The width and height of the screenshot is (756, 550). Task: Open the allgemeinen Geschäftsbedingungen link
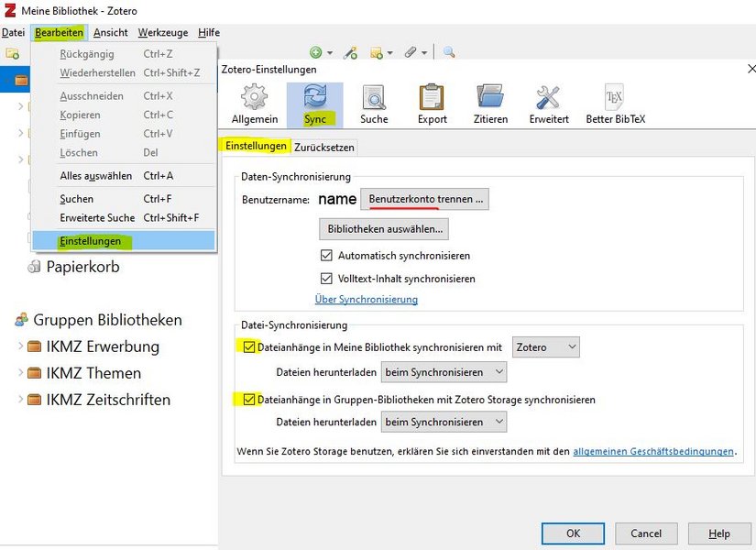coord(653,451)
